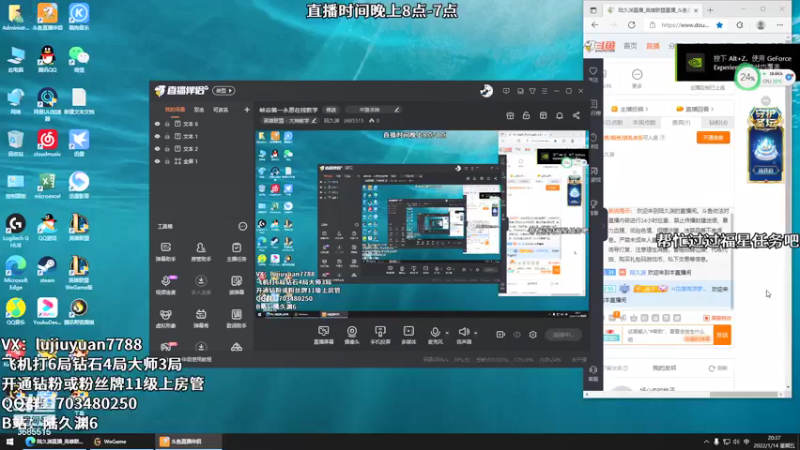
Task: Add a new scene with the plus icon
Action: coord(247,110)
